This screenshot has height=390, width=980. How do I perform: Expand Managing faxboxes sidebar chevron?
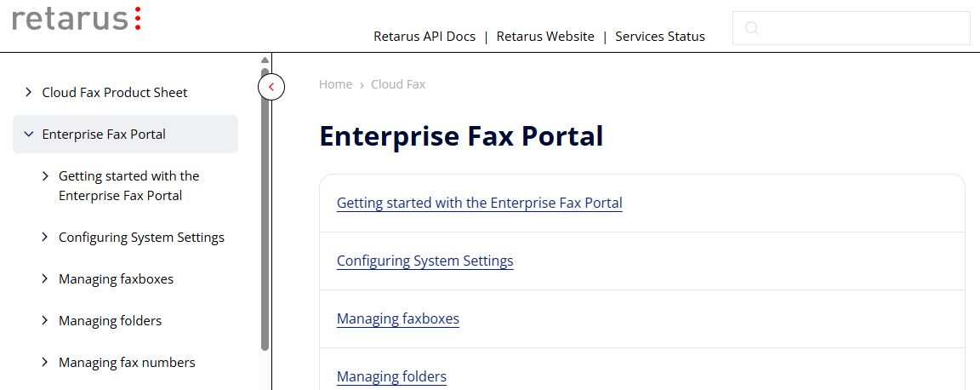click(x=45, y=278)
